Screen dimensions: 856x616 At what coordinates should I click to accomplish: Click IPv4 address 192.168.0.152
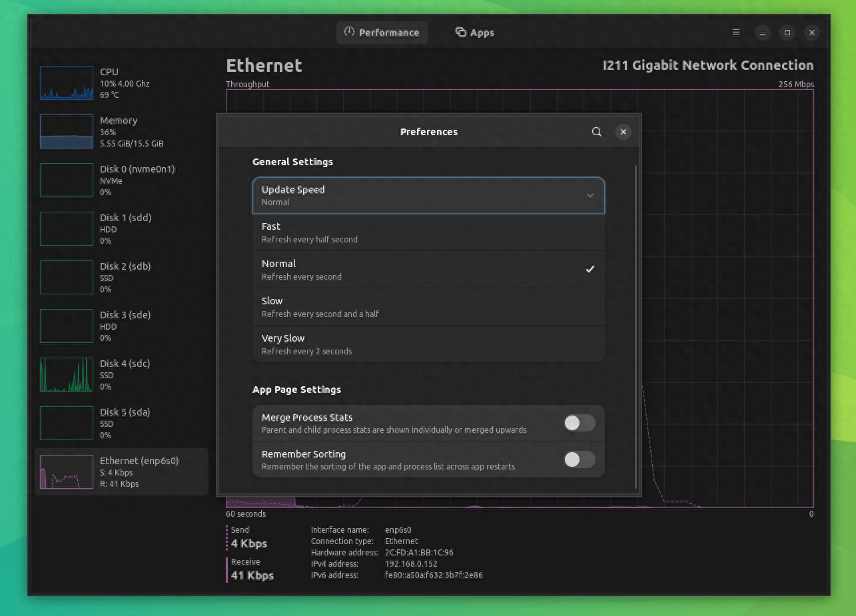[x=410, y=564]
